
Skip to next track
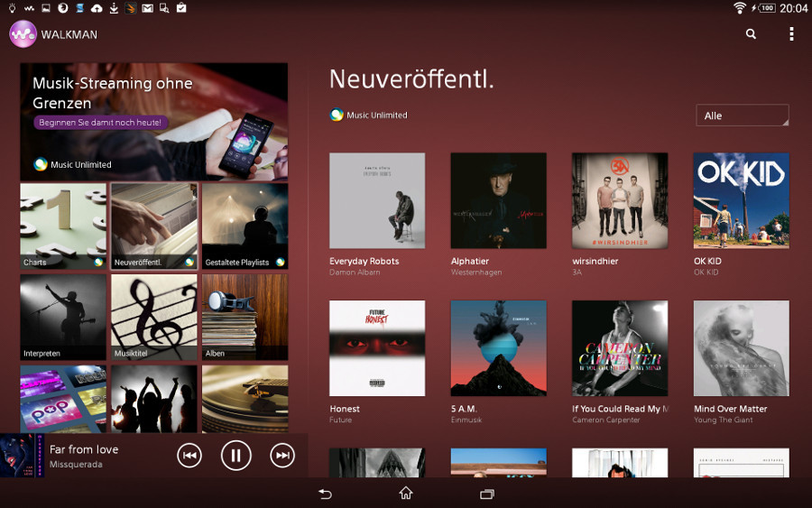[282, 456]
